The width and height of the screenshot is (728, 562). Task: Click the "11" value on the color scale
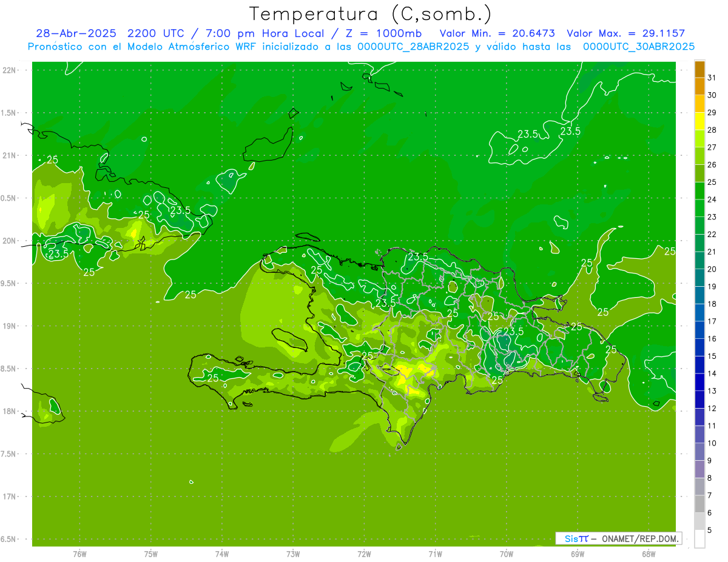pyautogui.click(x=712, y=426)
